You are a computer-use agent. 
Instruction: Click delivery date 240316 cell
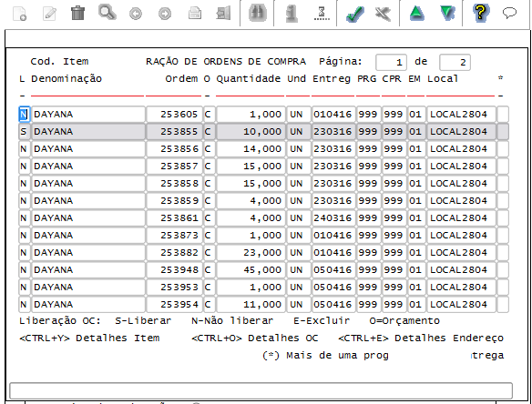333,218
